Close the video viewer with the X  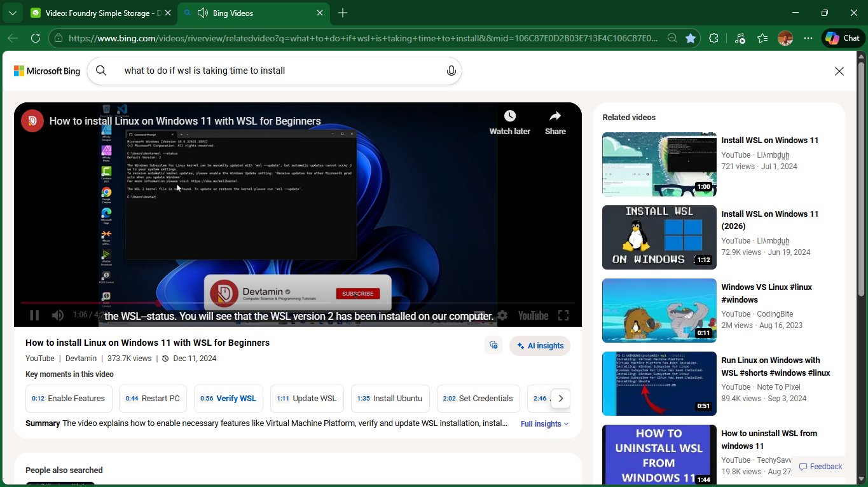[839, 71]
